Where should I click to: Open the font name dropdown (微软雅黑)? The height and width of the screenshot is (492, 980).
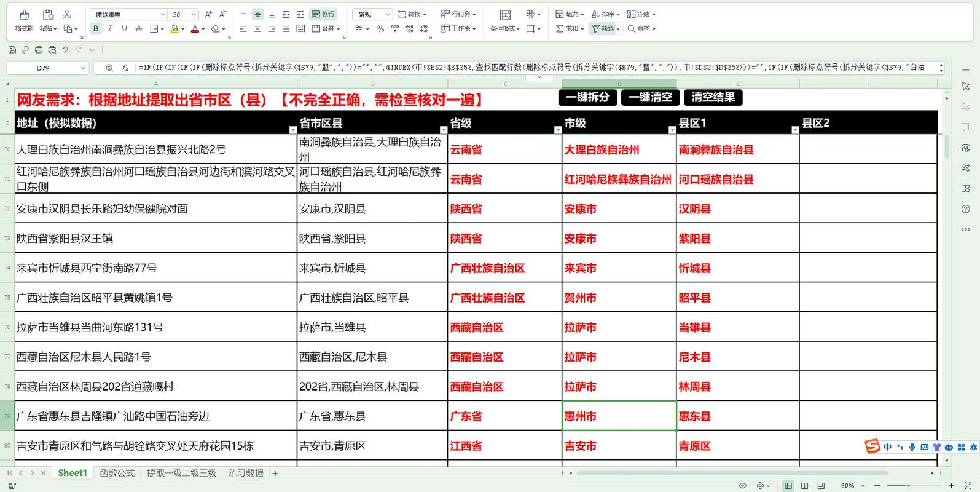coord(163,14)
